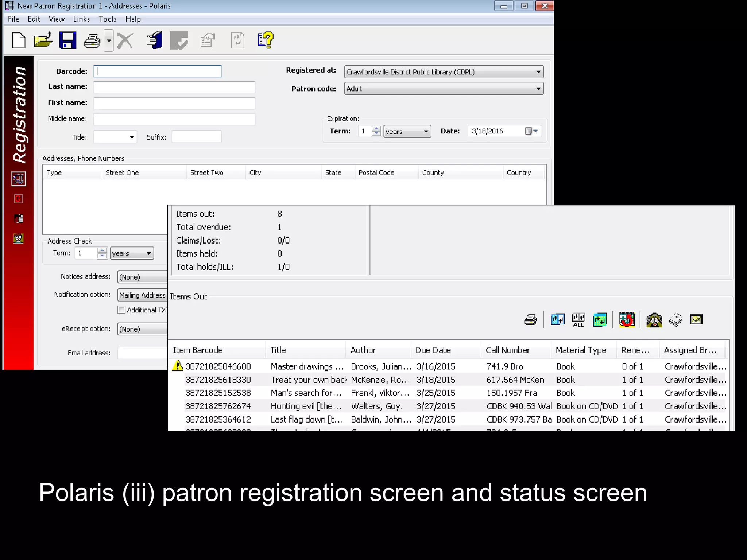Image resolution: width=747 pixels, height=560 pixels.
Task: Select row with barcode 38721825846600
Action: (449, 366)
